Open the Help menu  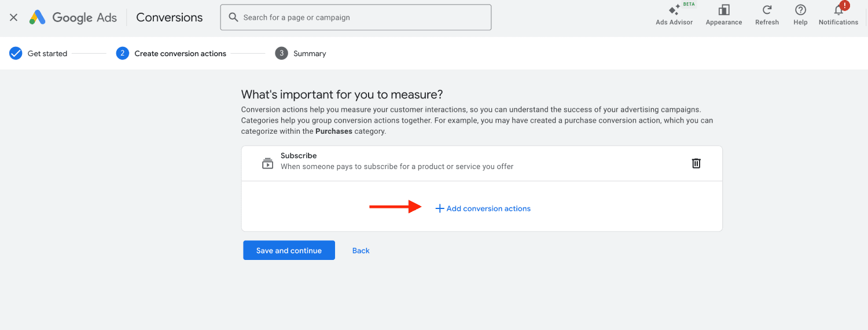[801, 14]
